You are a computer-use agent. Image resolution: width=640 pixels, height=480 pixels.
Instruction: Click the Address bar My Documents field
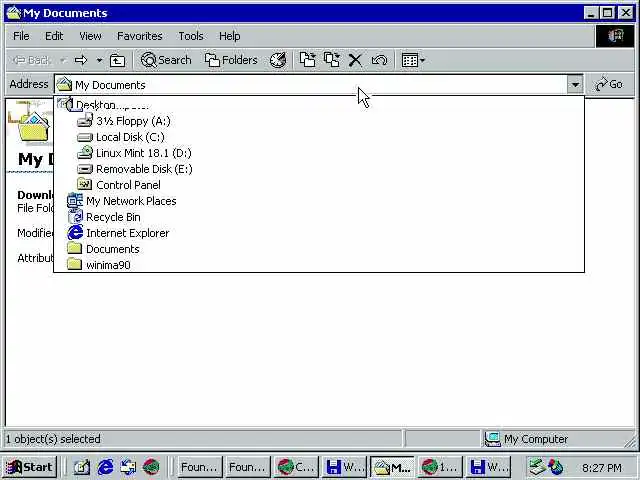pyautogui.click(x=311, y=84)
